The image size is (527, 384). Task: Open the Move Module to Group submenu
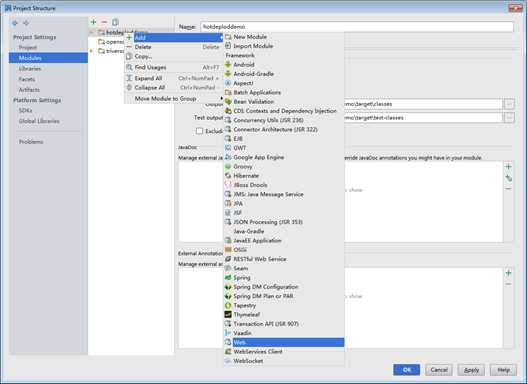coord(174,99)
